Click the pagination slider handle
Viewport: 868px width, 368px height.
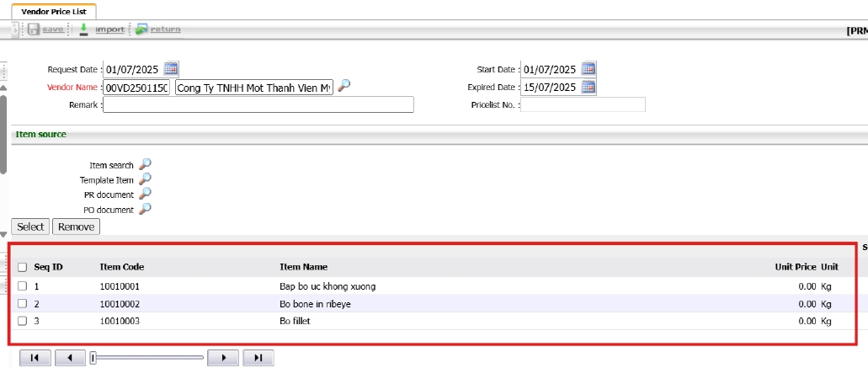(93, 358)
